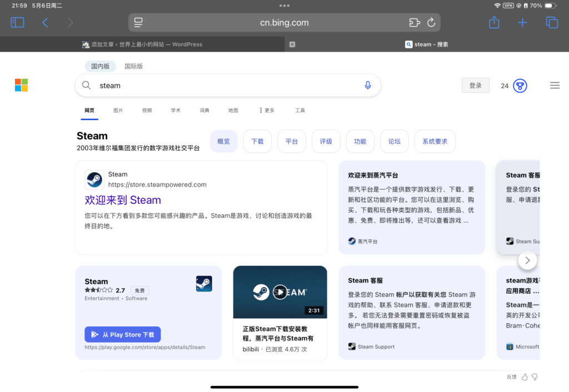Open the 词典 results tab
The height and width of the screenshot is (392, 569).
(x=204, y=110)
